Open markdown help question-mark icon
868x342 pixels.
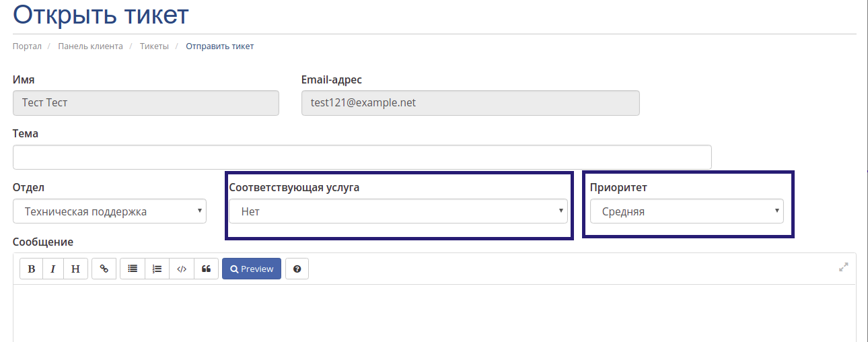pyautogui.click(x=297, y=269)
